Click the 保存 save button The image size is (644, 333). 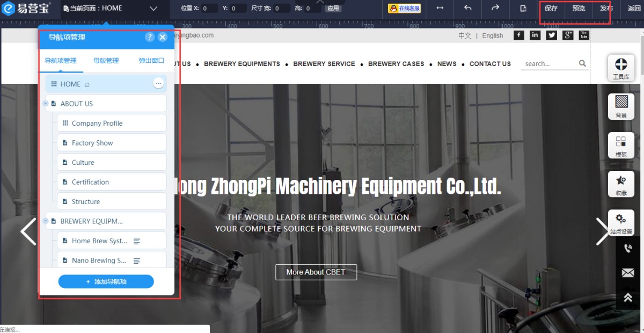point(551,8)
